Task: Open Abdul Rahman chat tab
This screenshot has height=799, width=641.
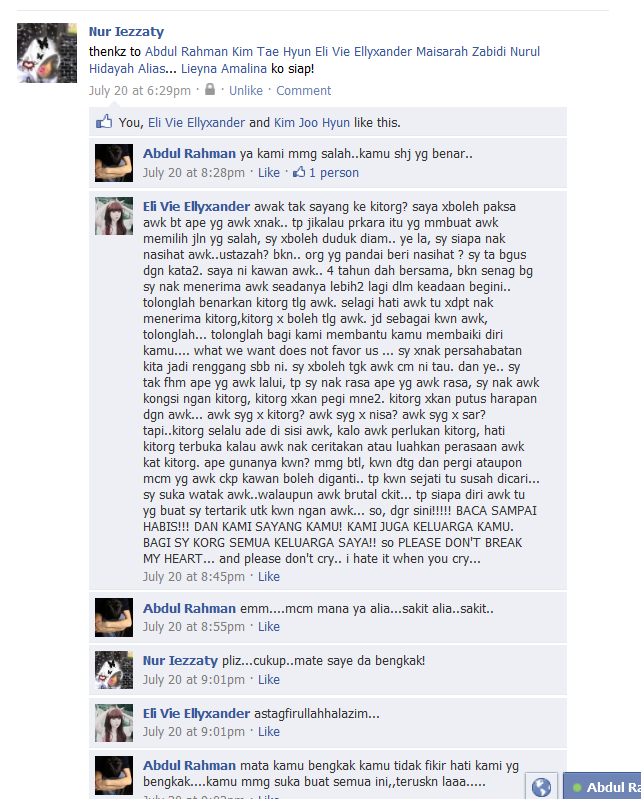Action: point(603,787)
